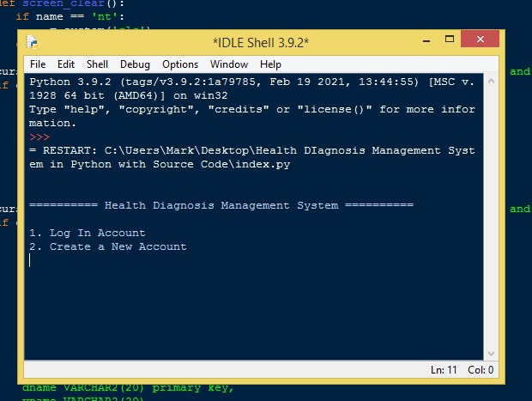Image resolution: width=532 pixels, height=401 pixels.
Task: Open the Debug menu
Action: (135, 64)
